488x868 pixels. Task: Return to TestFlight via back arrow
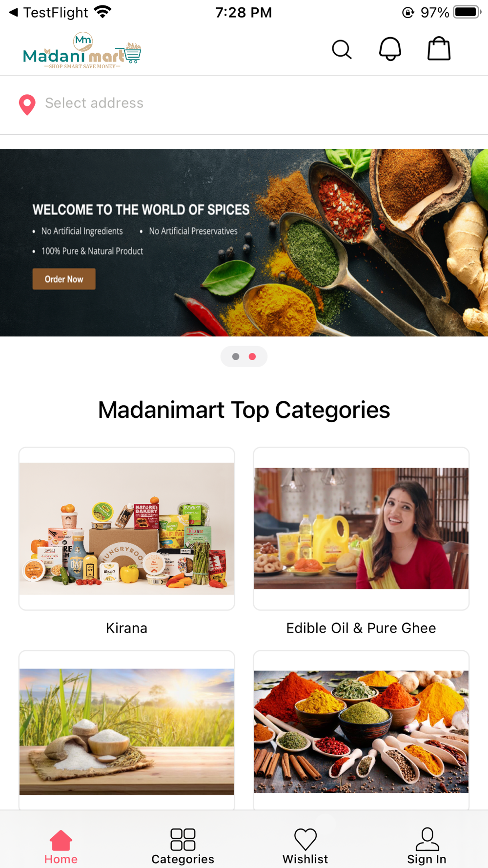(14, 12)
